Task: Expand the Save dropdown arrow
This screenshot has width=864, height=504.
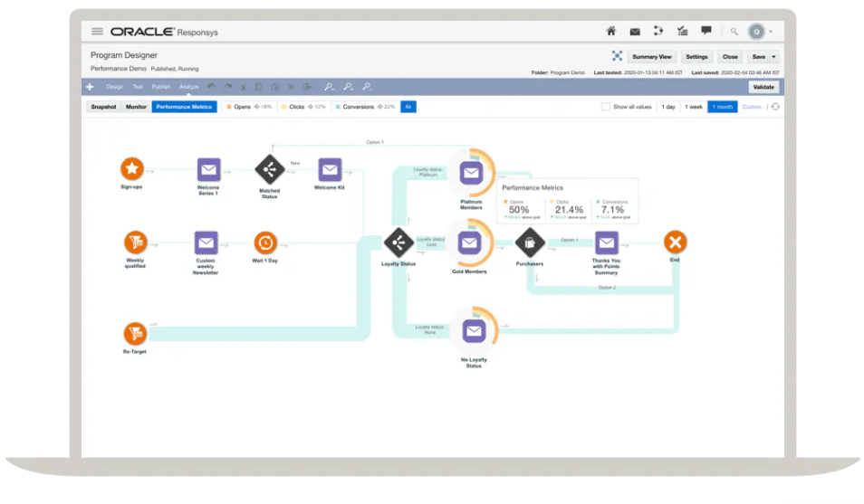Action: [773, 57]
